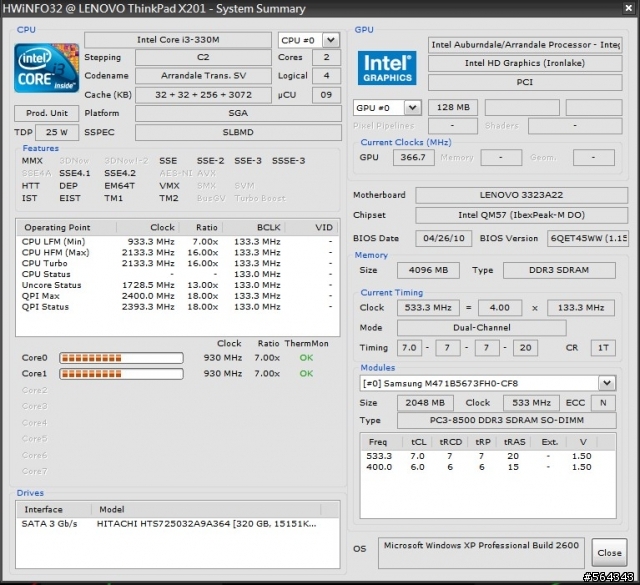Click the Operating Point column header
640x585 pixels.
click(x=67, y=227)
